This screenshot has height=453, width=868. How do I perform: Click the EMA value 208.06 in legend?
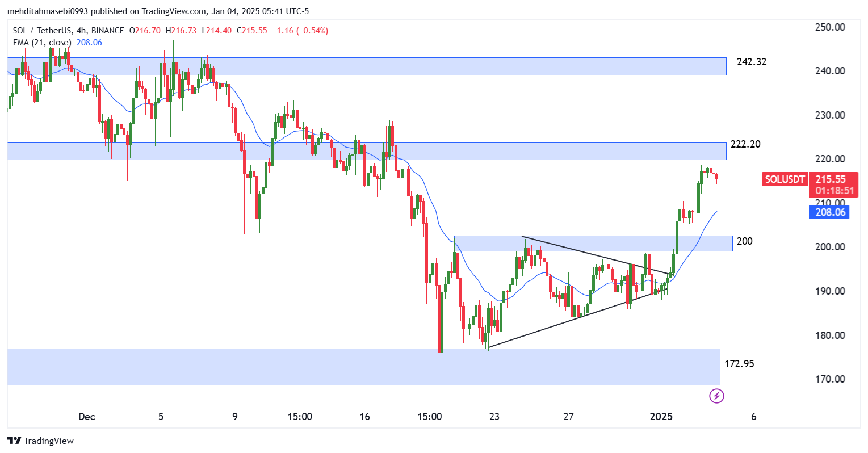pos(89,43)
